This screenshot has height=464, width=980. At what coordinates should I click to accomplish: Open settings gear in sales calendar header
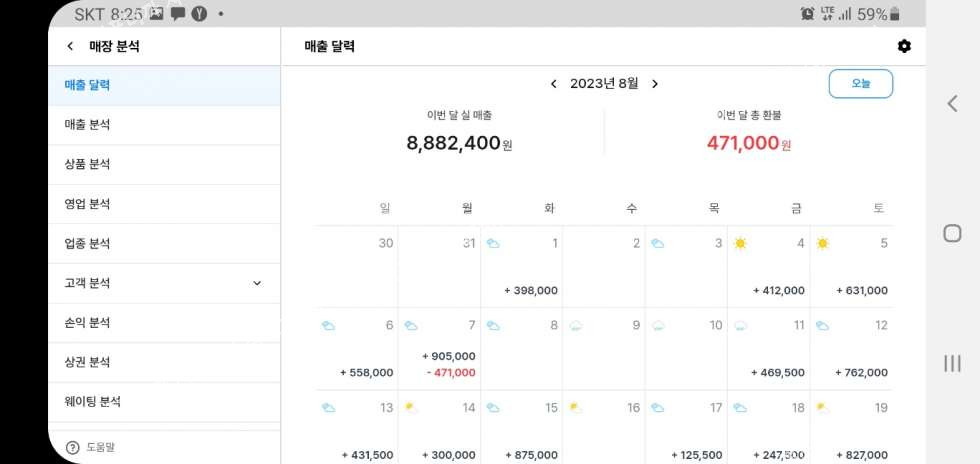pyautogui.click(x=904, y=46)
